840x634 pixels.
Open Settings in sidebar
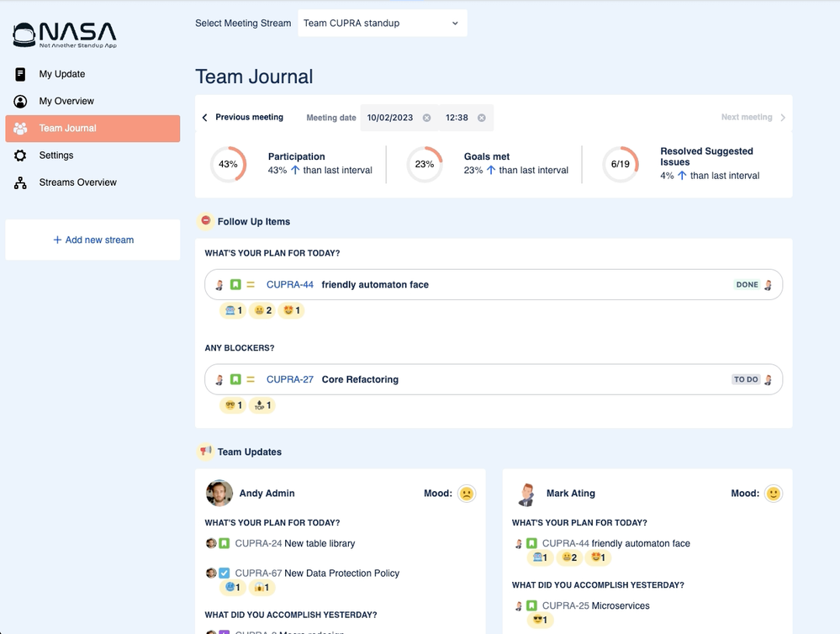coord(92,156)
